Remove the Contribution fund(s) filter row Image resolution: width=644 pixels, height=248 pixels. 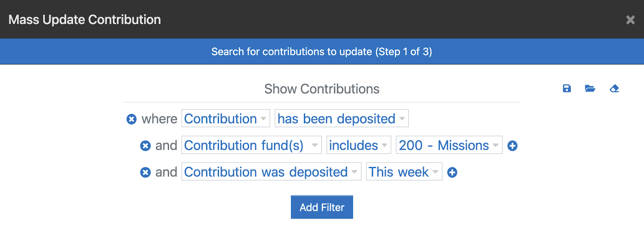pyautogui.click(x=145, y=146)
